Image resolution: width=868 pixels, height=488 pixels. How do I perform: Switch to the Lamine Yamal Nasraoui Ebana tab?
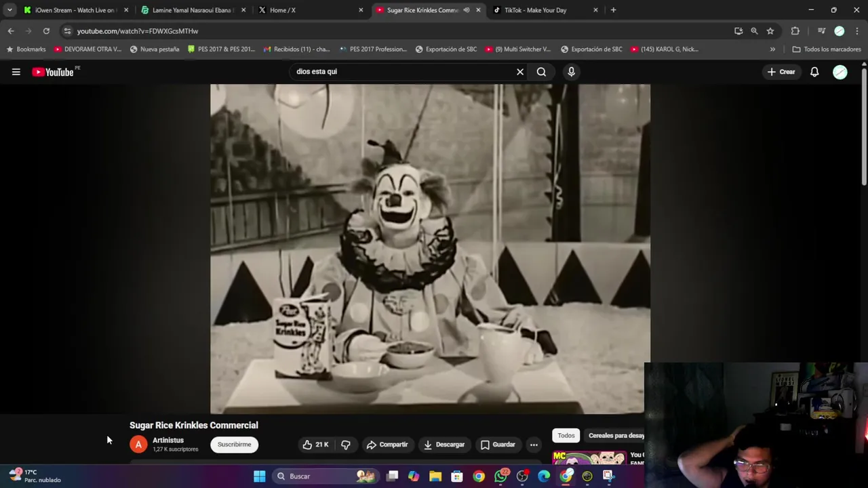pos(193,10)
